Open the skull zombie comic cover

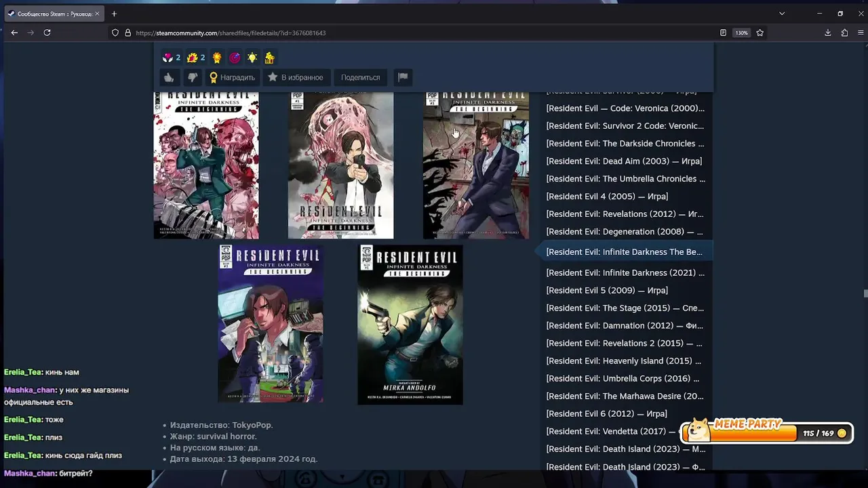click(x=340, y=165)
